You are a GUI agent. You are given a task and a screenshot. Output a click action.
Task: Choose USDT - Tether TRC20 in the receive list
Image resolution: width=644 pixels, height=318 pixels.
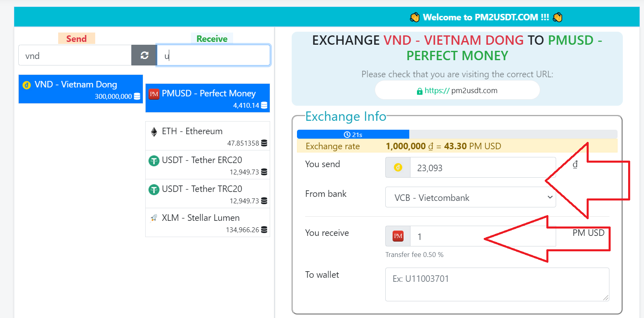207,194
